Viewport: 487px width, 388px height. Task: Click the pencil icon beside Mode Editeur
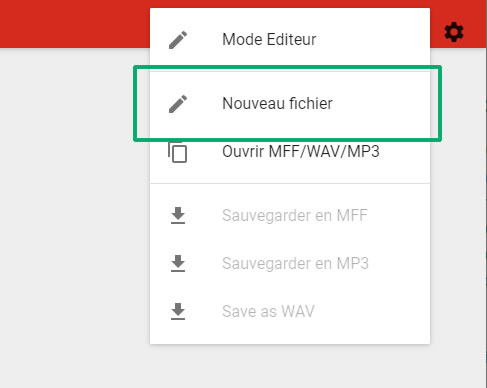coord(178,40)
